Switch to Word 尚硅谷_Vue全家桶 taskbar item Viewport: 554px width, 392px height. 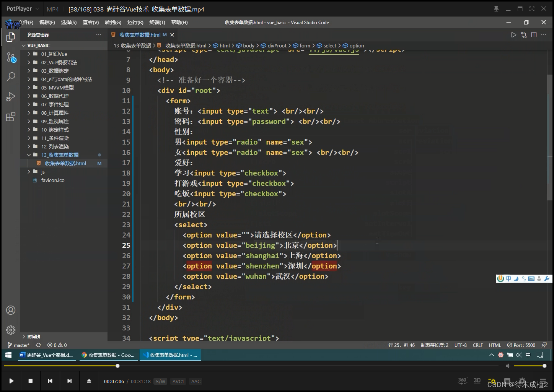[46, 355]
